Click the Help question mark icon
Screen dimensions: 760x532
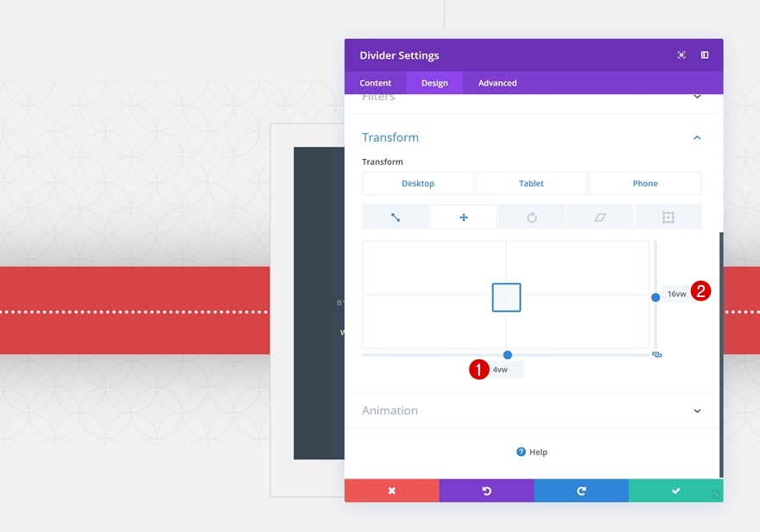click(521, 452)
